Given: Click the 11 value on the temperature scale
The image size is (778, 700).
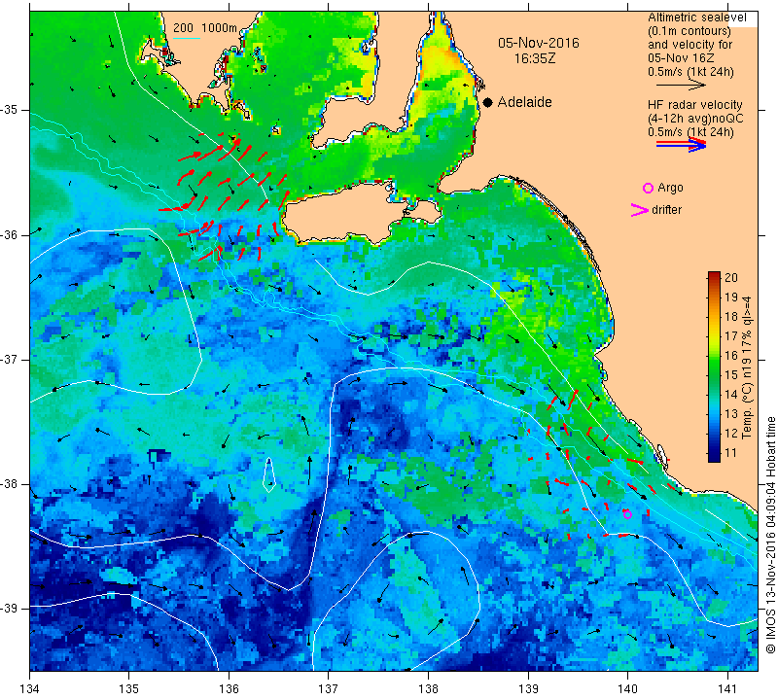Looking at the screenshot, I should tap(731, 452).
